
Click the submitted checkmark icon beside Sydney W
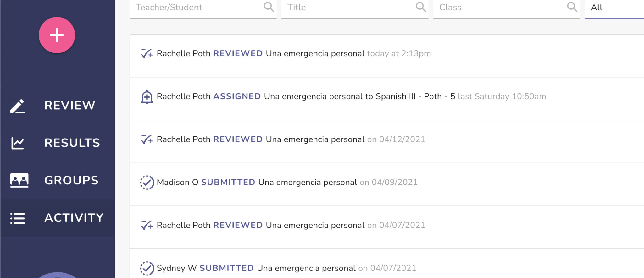pyautogui.click(x=147, y=269)
